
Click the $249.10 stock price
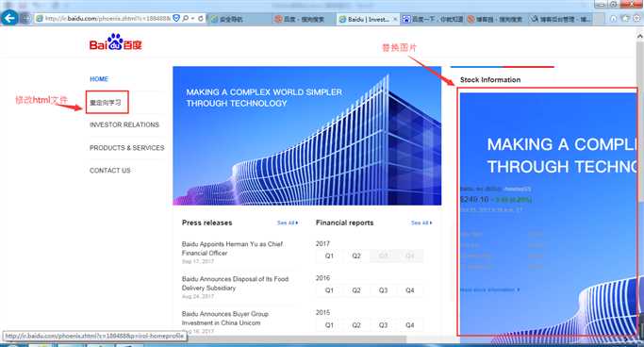coord(474,199)
